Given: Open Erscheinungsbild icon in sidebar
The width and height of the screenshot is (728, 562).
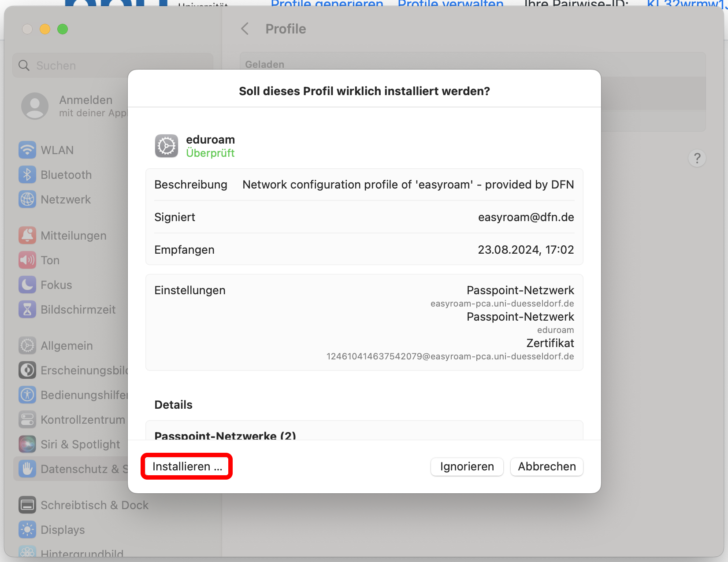Looking at the screenshot, I should click(27, 370).
